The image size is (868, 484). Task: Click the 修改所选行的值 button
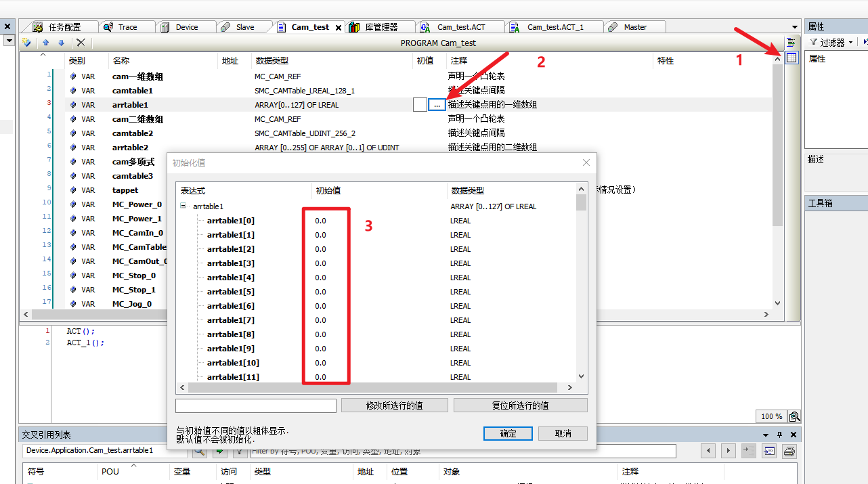coord(394,405)
